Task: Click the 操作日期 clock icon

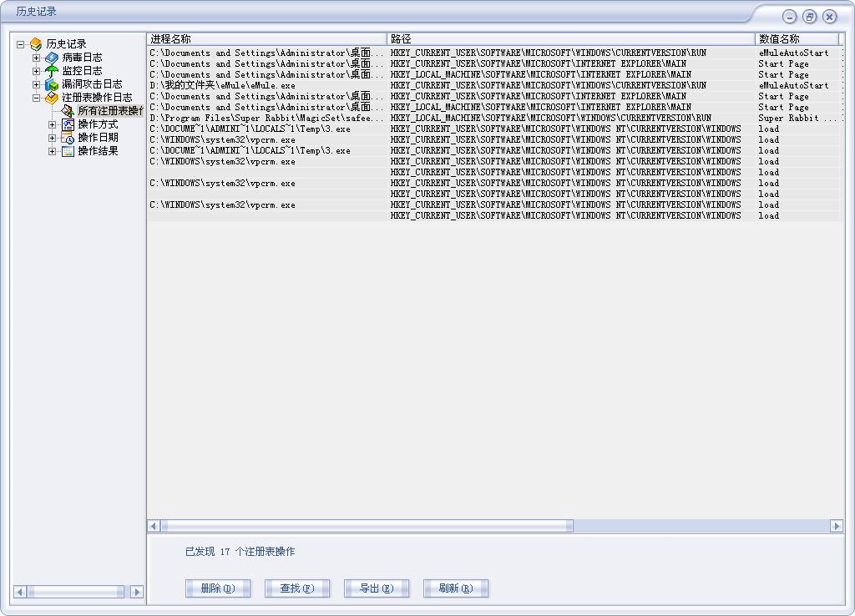Action: point(68,138)
